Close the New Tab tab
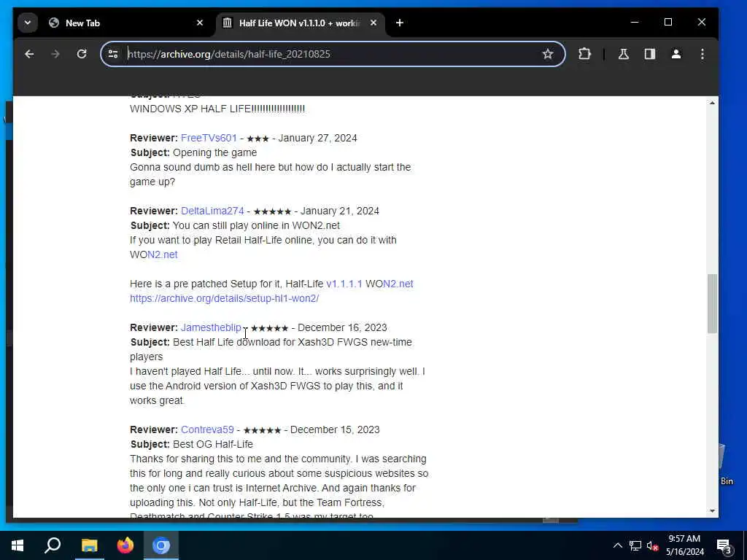The width and height of the screenshot is (747, 560). click(x=200, y=23)
